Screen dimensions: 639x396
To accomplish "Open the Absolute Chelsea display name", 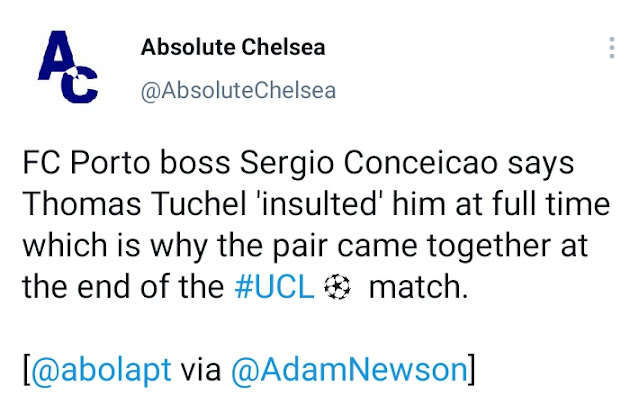I will click(233, 47).
